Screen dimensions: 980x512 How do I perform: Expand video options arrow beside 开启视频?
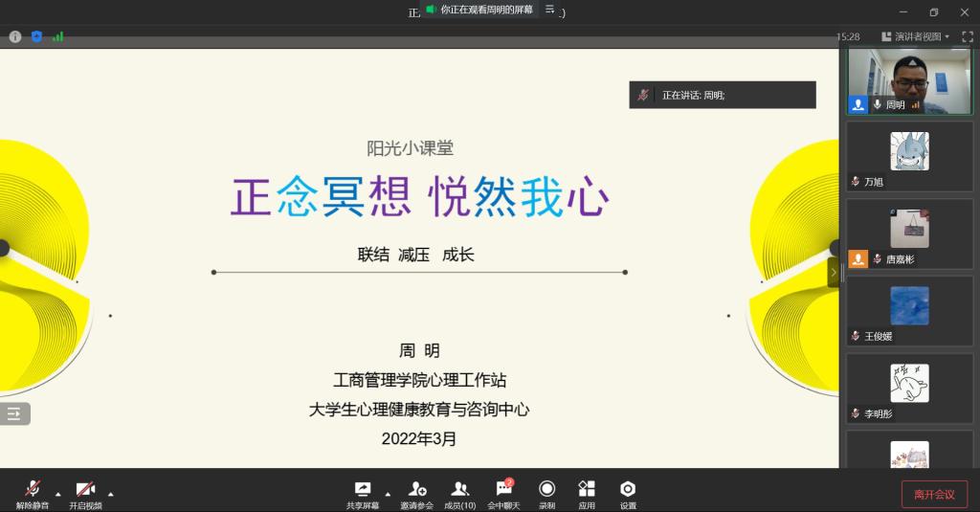[x=111, y=494]
